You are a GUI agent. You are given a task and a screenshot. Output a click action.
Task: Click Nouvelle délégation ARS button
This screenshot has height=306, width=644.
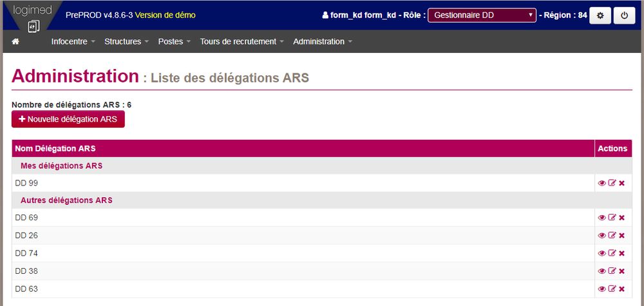(68, 119)
